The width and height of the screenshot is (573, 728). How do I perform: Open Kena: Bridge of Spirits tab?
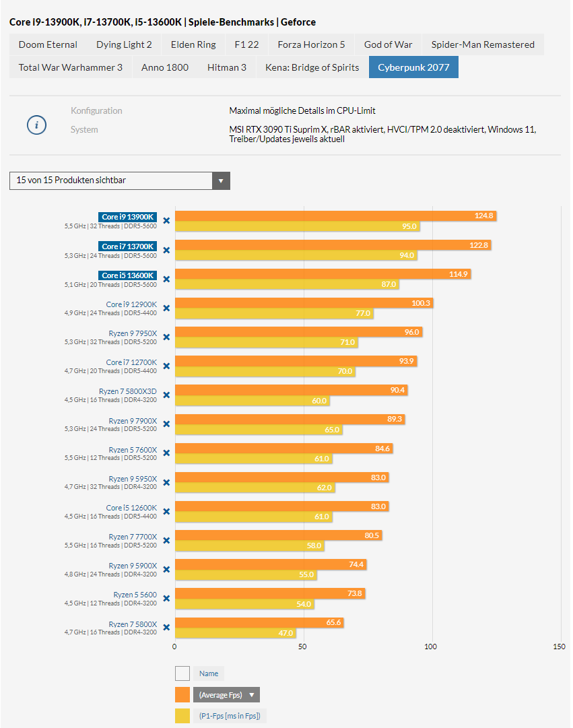tap(312, 67)
